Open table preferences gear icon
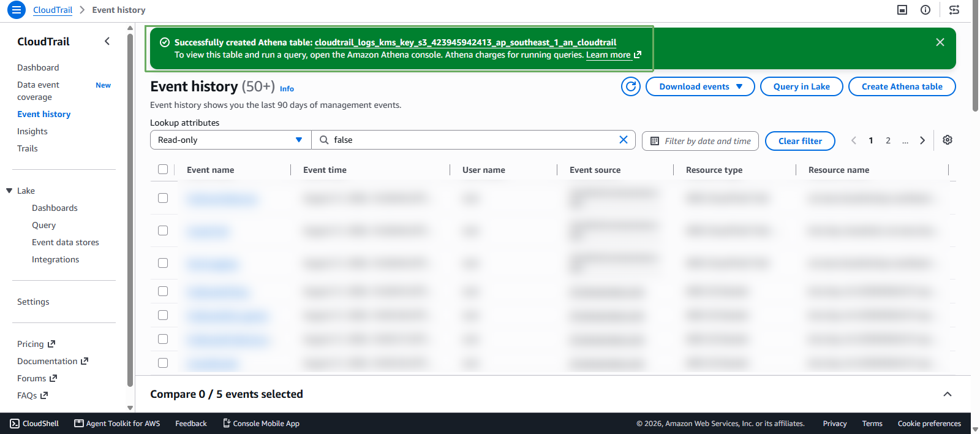The image size is (980, 434). (x=948, y=140)
